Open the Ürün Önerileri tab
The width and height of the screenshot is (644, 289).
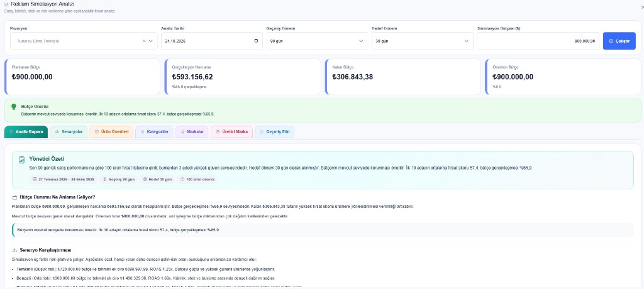[111, 132]
